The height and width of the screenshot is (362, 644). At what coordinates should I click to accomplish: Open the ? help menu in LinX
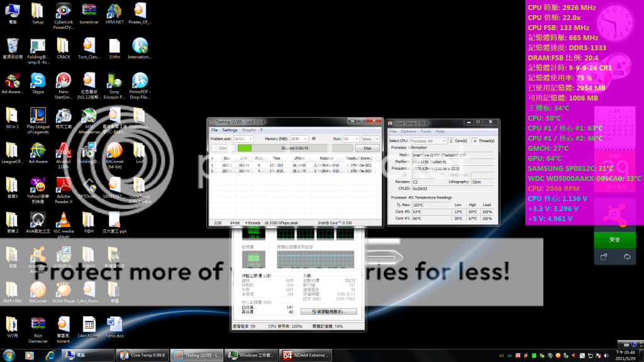click(261, 130)
